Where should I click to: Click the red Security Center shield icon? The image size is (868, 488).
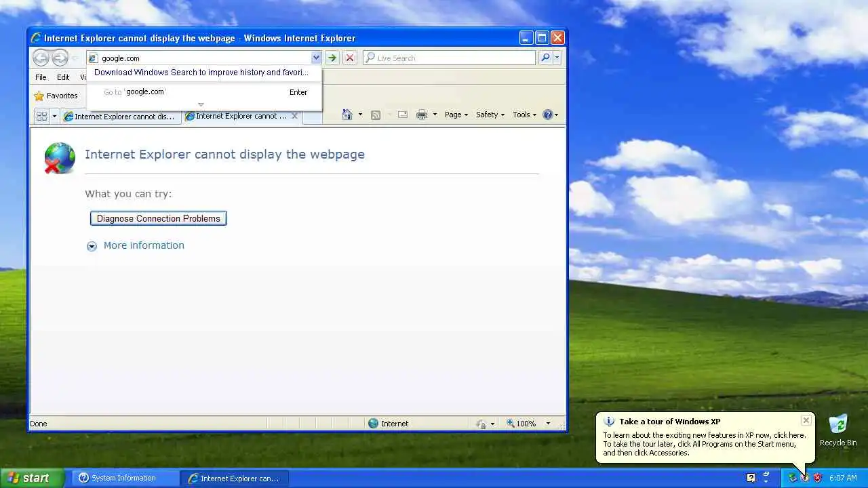817,478
